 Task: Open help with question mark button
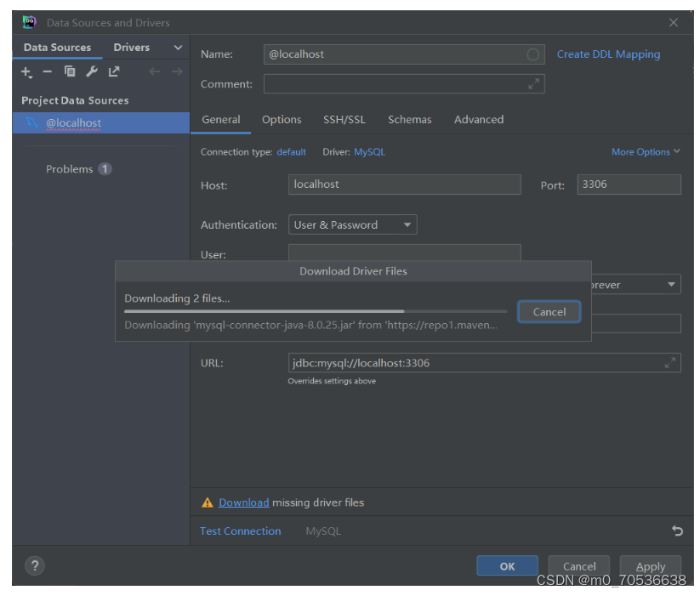pos(34,565)
